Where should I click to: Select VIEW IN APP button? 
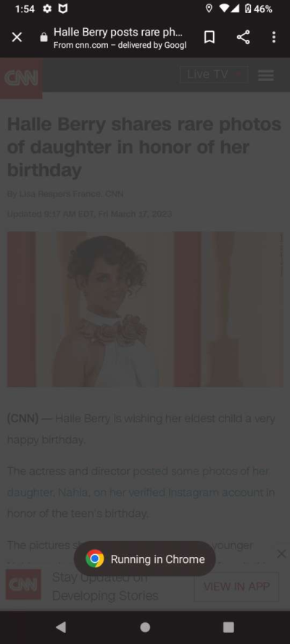(x=236, y=587)
